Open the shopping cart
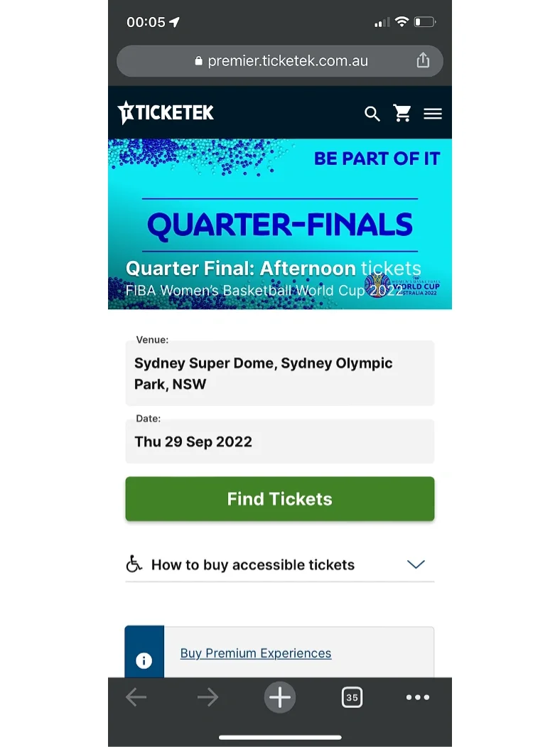The image size is (560, 747). 402,114
